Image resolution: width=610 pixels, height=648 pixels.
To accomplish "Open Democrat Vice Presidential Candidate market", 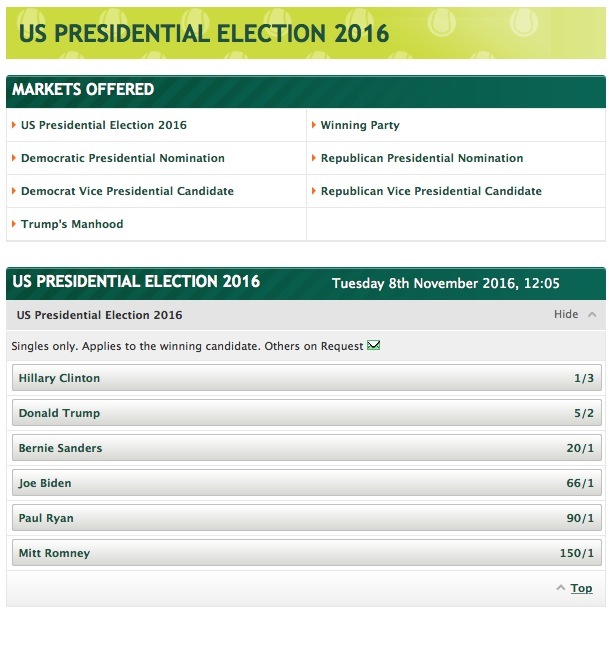I will point(127,191).
